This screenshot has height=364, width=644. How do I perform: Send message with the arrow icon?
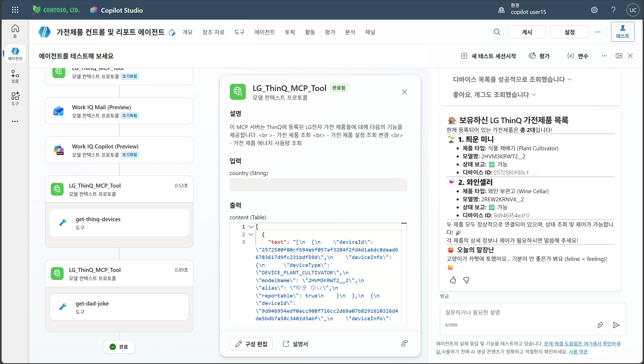click(616, 325)
